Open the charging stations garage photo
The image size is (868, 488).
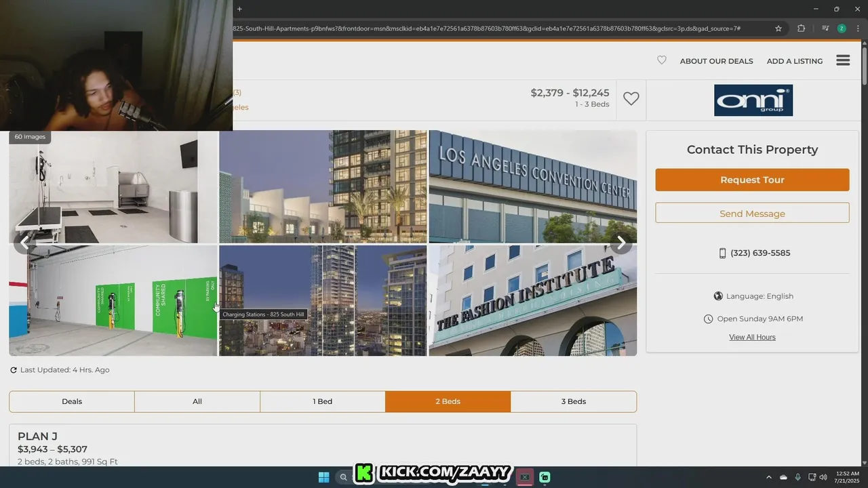(113, 300)
